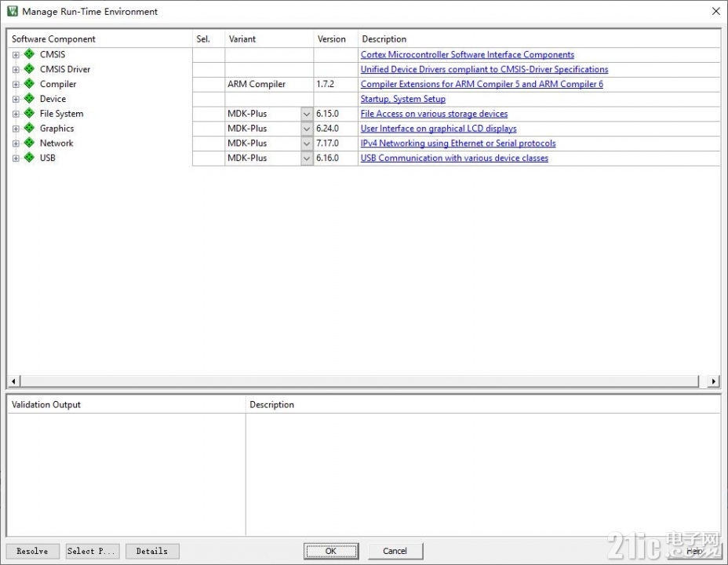Open the Graphics variant dropdown
This screenshot has height=565, width=728.
pos(307,129)
